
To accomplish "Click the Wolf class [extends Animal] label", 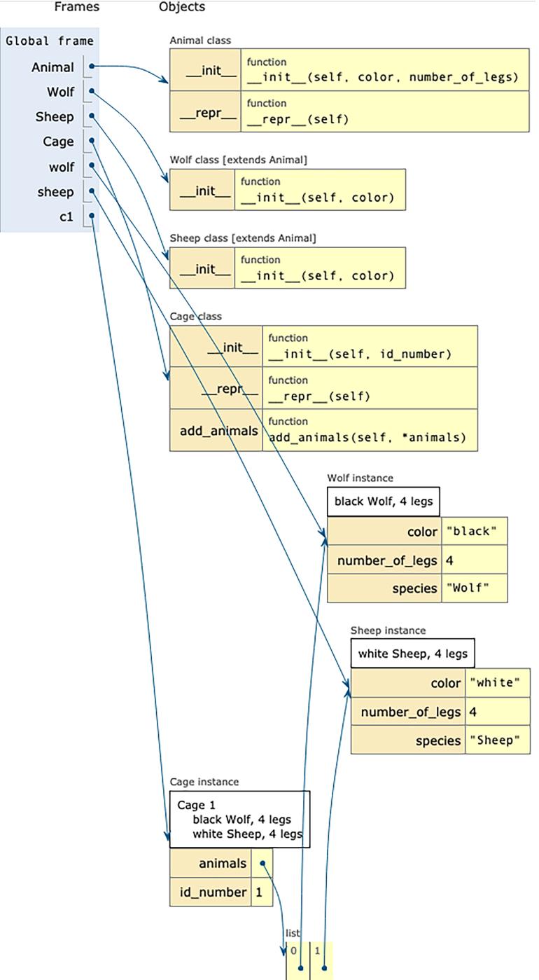I will (x=238, y=160).
